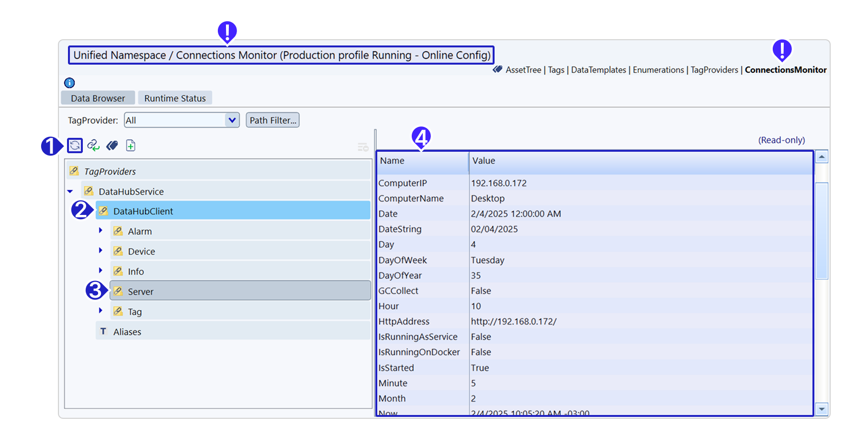Screen dimensions: 868x437
Task: Click the greyed list options icon
Action: click(x=363, y=147)
